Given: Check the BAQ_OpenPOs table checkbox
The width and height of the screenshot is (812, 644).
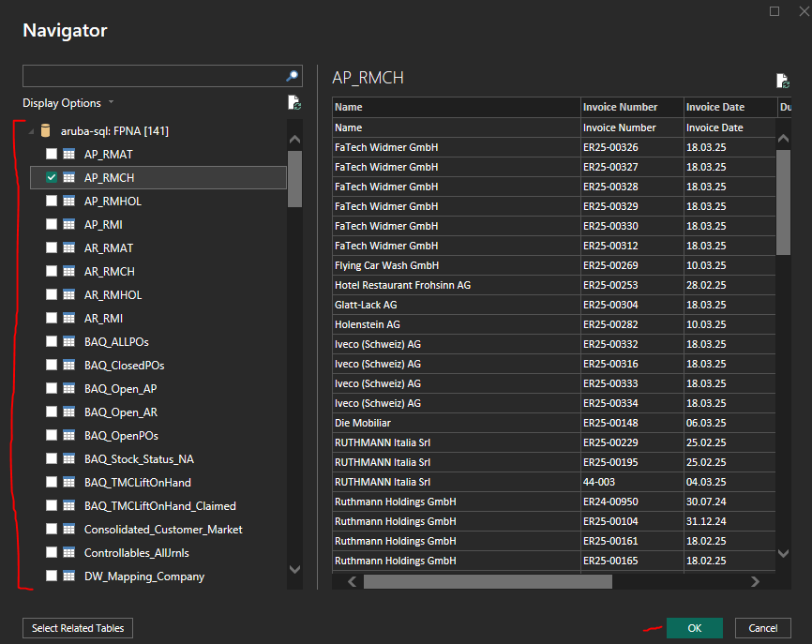Looking at the screenshot, I should pyautogui.click(x=52, y=435).
